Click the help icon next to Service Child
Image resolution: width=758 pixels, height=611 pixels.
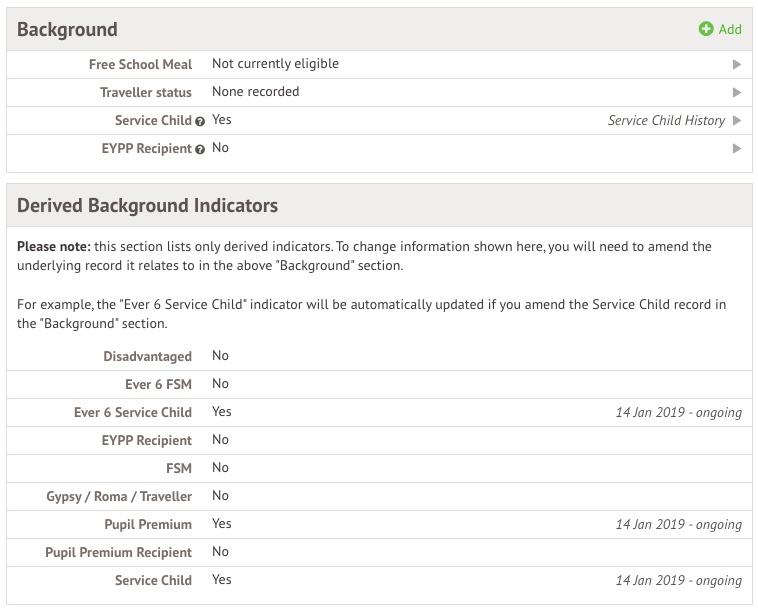[200, 121]
